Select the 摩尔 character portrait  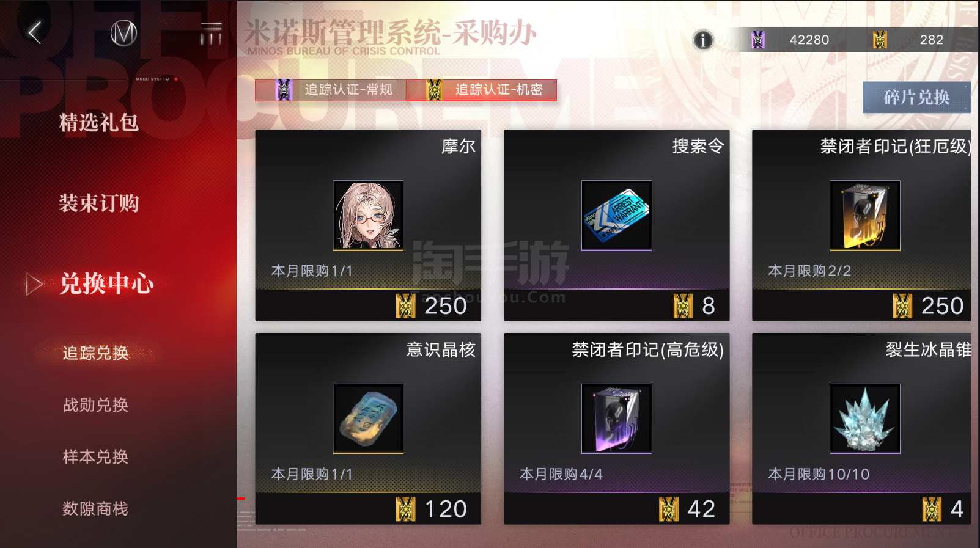[368, 216]
